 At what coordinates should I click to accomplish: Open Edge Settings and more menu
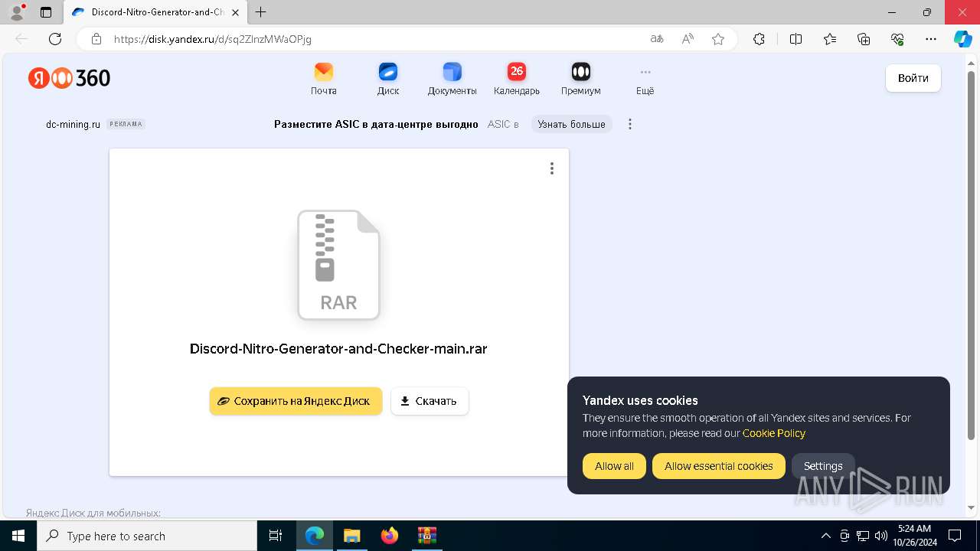click(931, 39)
